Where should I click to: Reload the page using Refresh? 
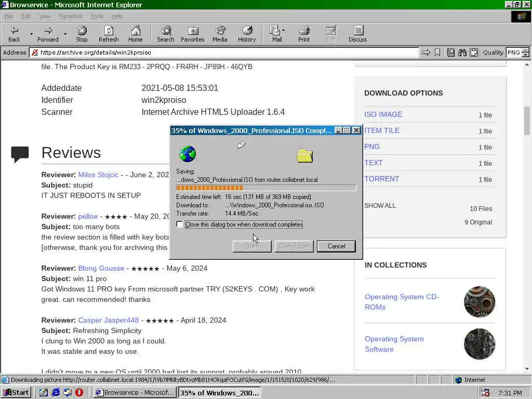(109, 34)
